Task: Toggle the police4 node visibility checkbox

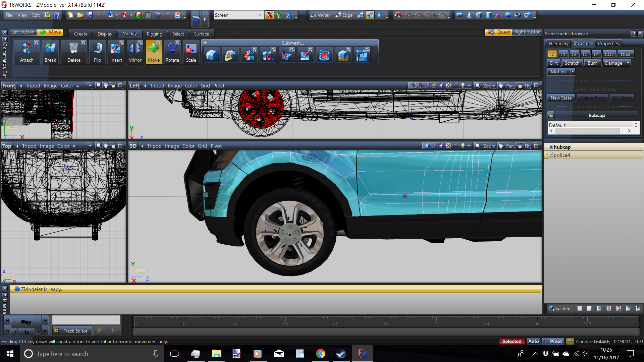Action: coord(551,155)
